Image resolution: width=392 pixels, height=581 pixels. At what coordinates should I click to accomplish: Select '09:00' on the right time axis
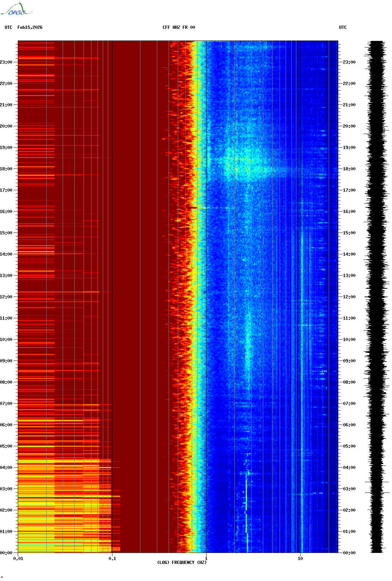(349, 361)
